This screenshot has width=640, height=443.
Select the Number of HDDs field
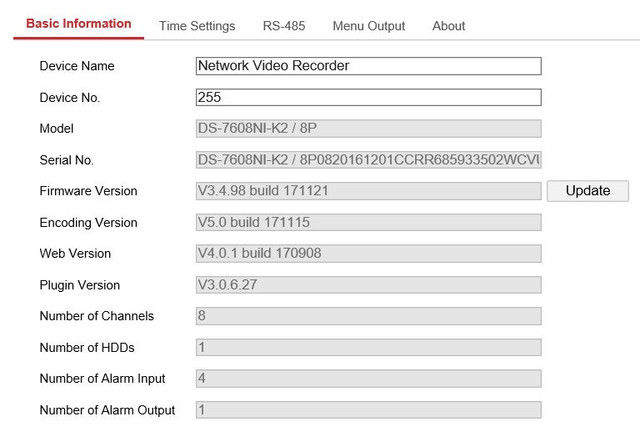(x=368, y=348)
